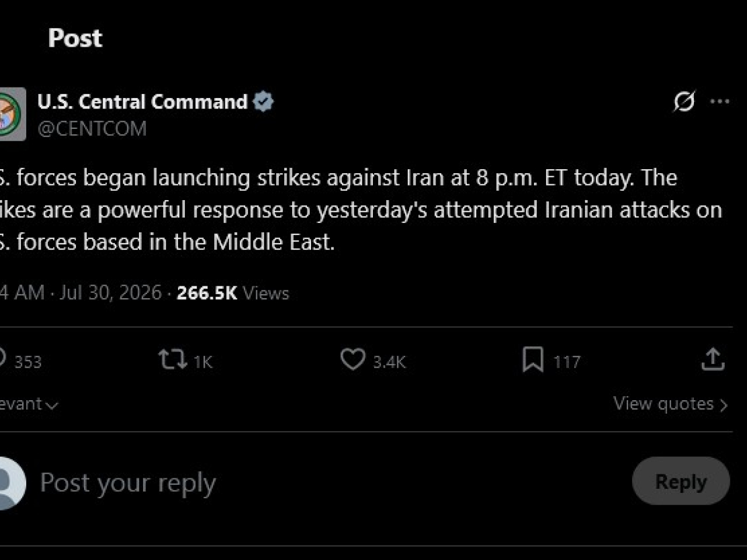Like the post with heart icon
This screenshot has width=747, height=560.
click(352, 359)
